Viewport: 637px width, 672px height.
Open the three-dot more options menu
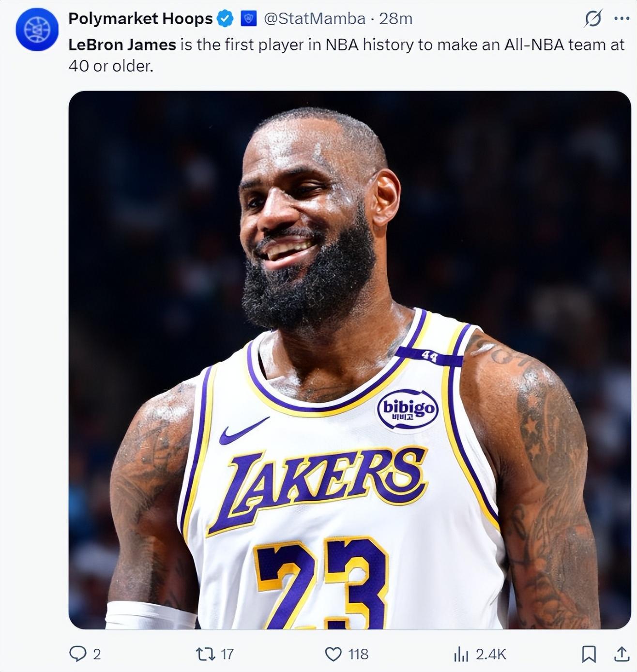click(x=621, y=19)
